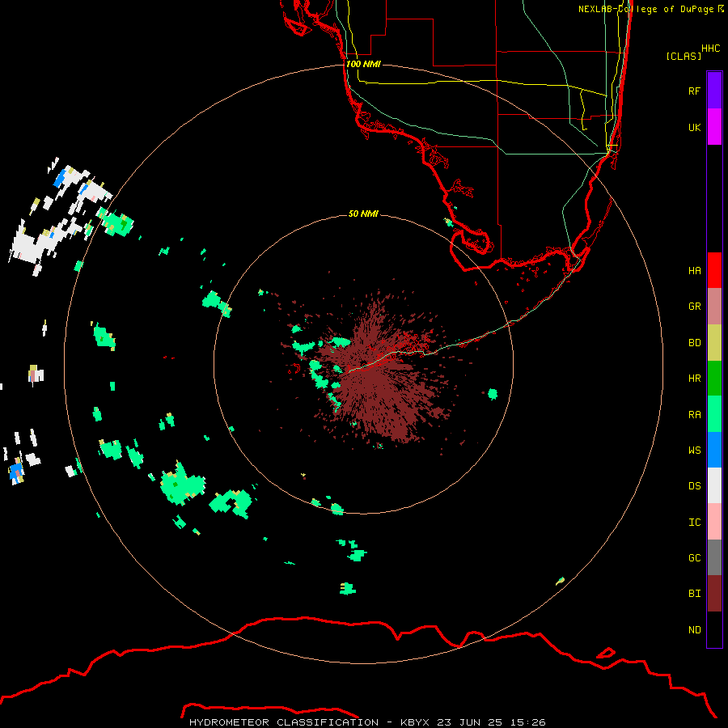This screenshot has height=728, width=728.
Task: Click the "IC" legend label
Action: [694, 522]
